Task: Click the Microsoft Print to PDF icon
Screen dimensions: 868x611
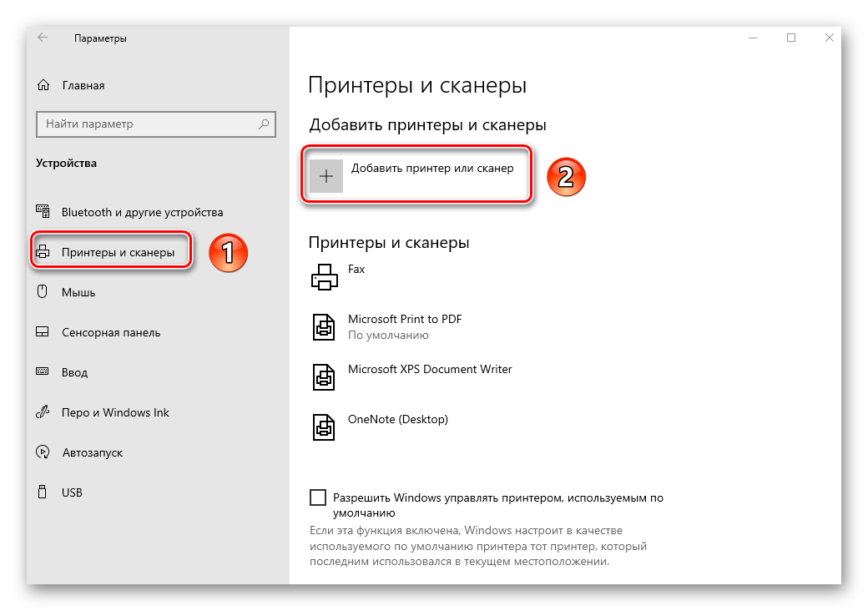Action: (323, 326)
